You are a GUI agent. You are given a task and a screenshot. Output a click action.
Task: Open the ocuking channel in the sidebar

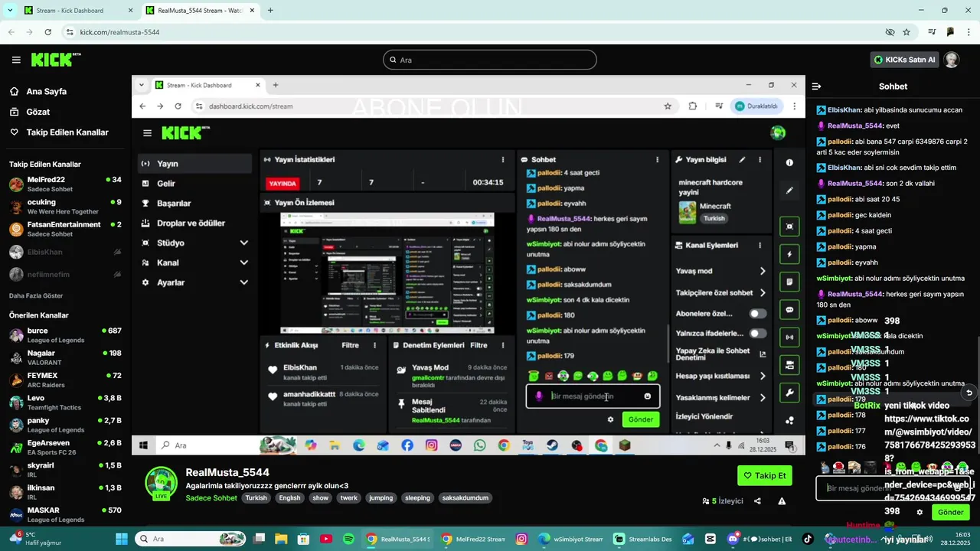tap(65, 207)
